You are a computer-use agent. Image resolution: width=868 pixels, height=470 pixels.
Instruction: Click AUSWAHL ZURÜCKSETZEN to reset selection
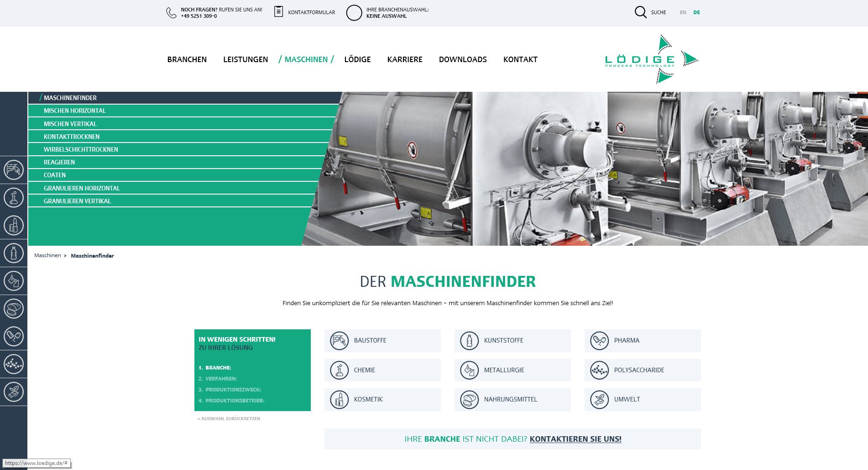229,418
